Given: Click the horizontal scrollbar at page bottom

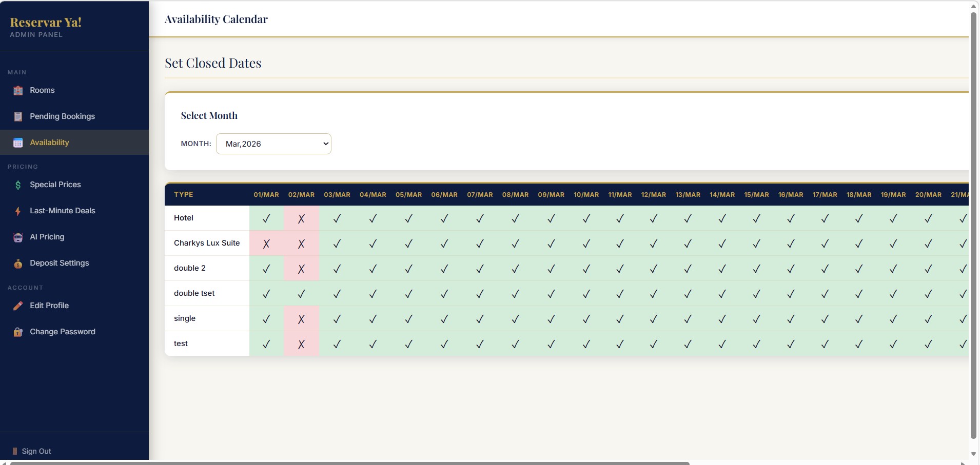Looking at the screenshot, I should 349,463.
